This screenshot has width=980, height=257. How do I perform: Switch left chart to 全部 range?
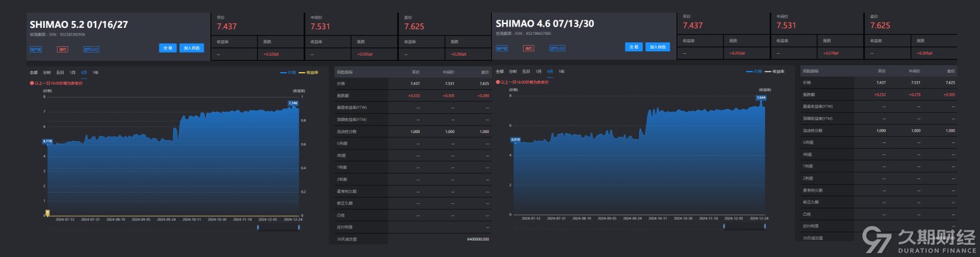(x=34, y=73)
